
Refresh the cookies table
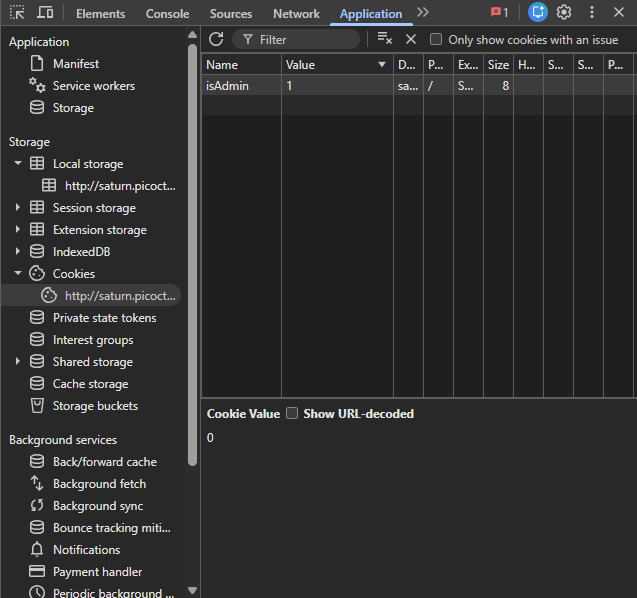pos(216,39)
